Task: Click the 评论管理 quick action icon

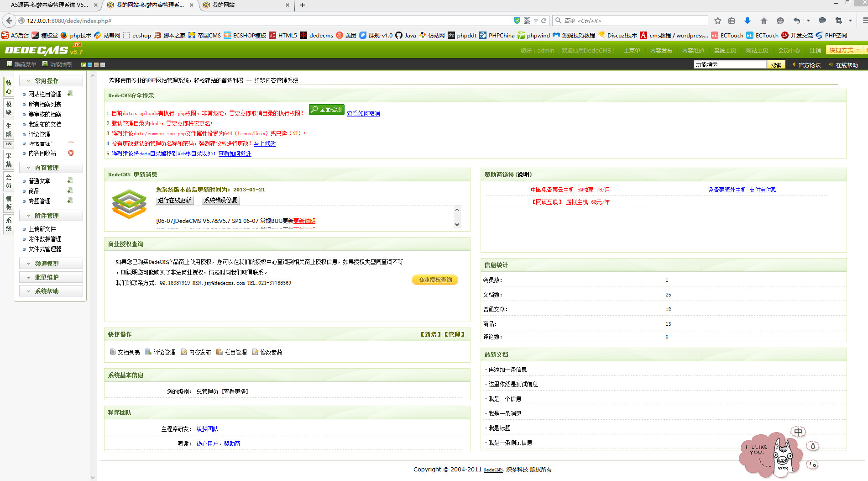Action: coord(148,352)
